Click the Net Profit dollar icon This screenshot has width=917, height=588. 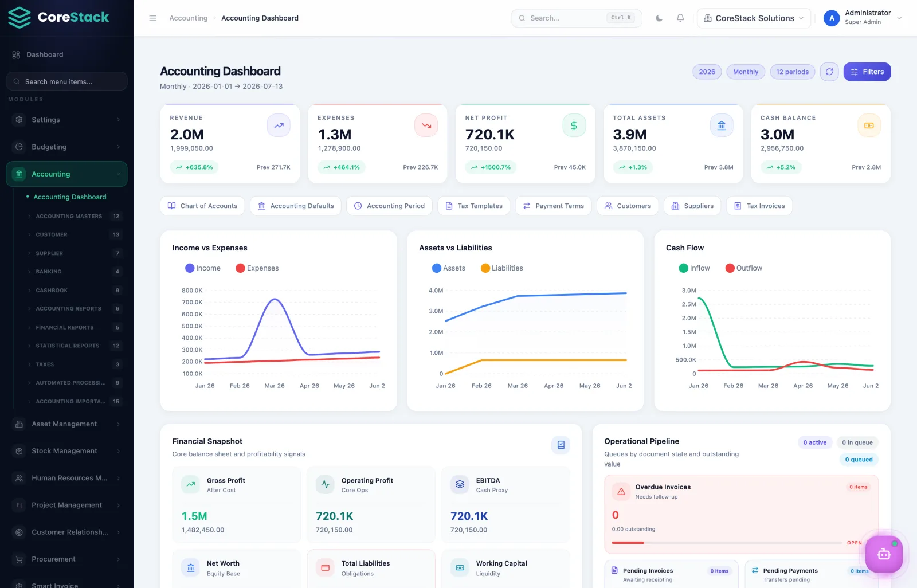pyautogui.click(x=574, y=126)
